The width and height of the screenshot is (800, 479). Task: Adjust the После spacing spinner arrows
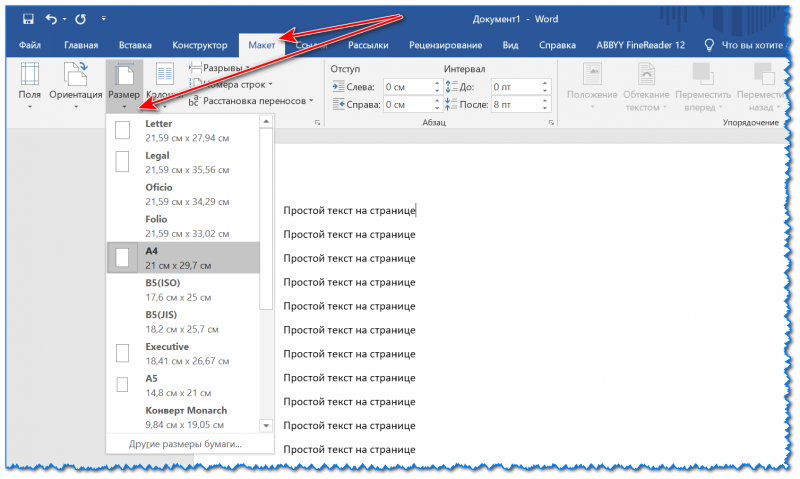(x=545, y=105)
